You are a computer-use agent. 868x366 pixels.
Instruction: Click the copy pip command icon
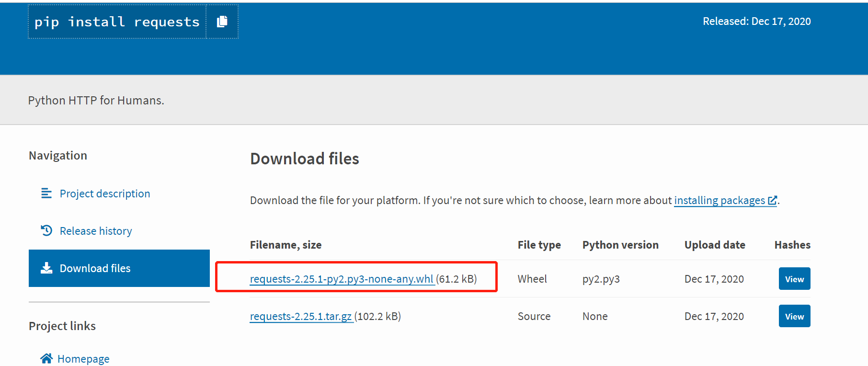(222, 22)
